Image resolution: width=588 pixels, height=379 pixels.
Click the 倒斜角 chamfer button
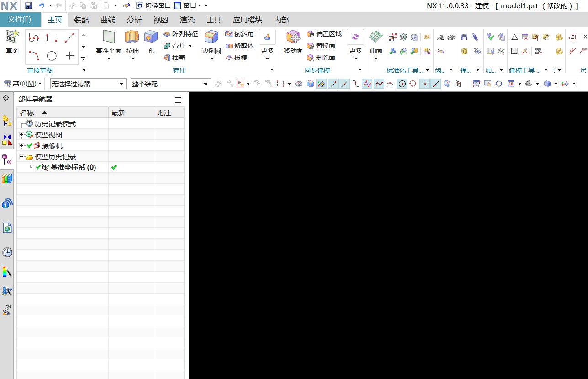(239, 34)
